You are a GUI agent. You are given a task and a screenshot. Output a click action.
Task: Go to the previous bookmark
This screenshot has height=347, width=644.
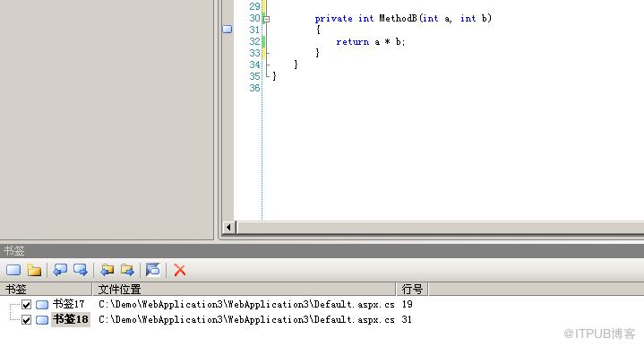pyautogui.click(x=60, y=270)
